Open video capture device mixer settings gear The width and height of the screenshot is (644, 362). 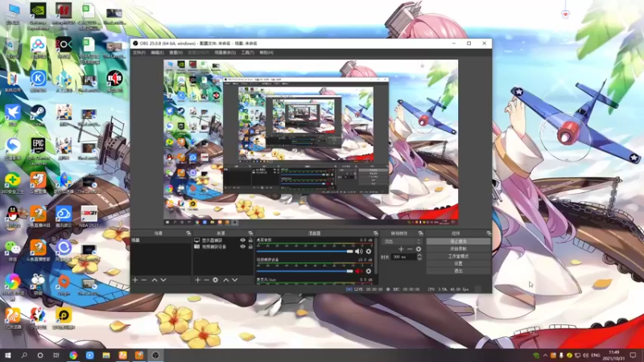369,271
